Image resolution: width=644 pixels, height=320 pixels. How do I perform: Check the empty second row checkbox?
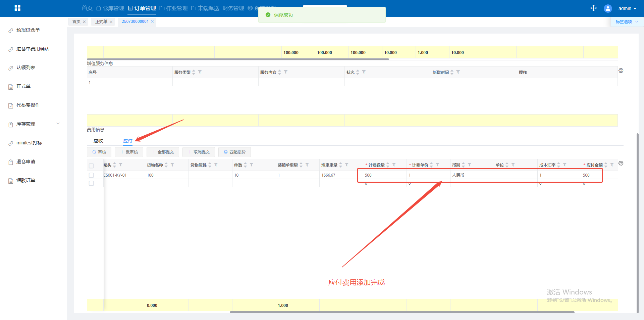pos(91,183)
